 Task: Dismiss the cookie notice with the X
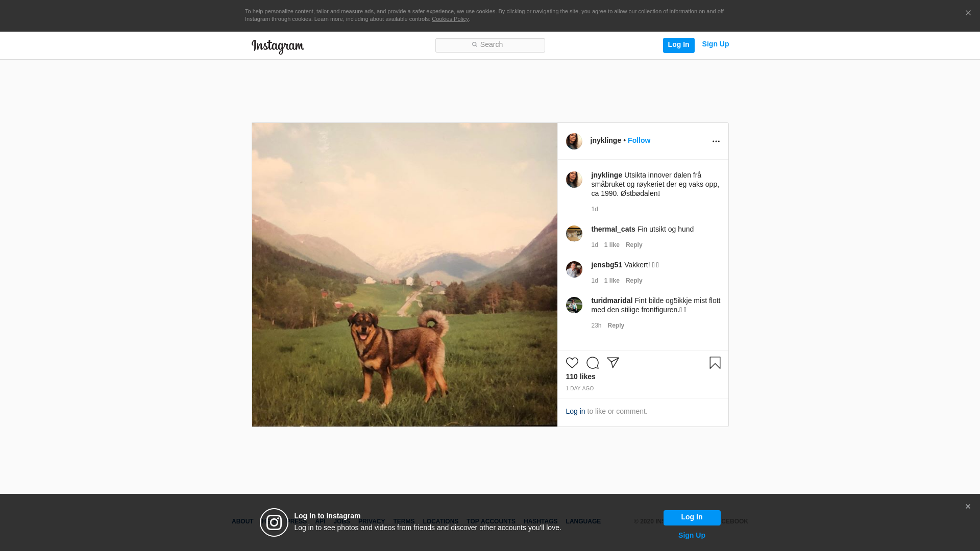point(968,13)
